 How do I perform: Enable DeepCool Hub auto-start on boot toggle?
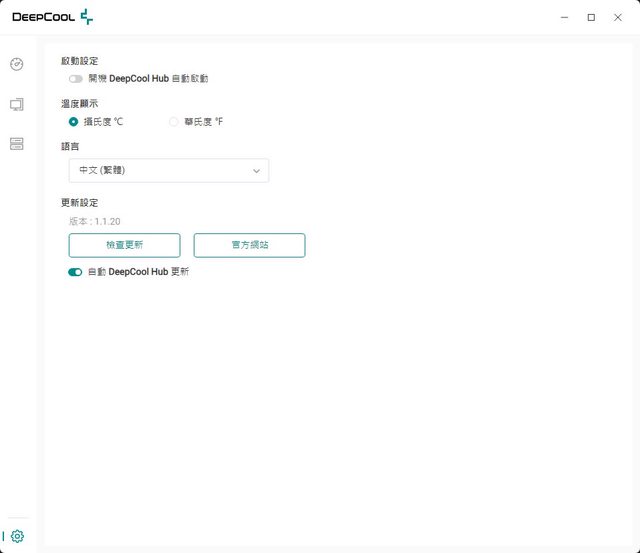click(x=75, y=78)
